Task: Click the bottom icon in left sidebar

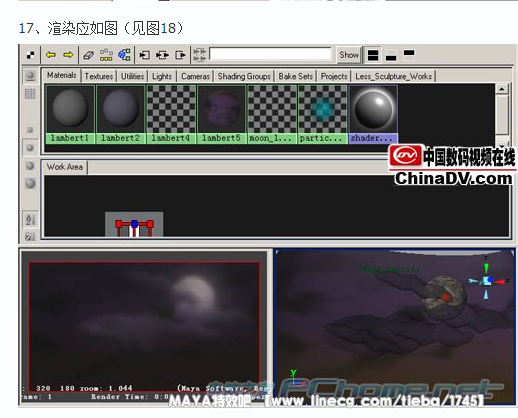Action: (30, 237)
